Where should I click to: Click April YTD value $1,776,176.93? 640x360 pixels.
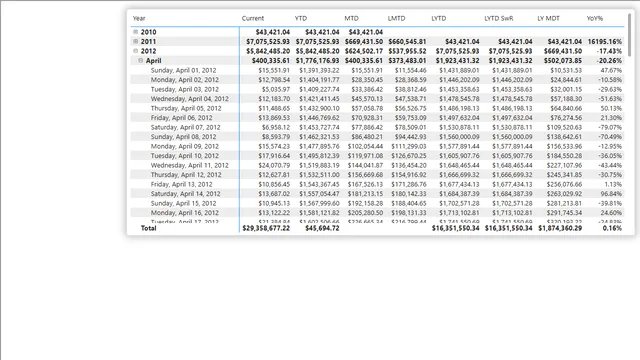318,60
